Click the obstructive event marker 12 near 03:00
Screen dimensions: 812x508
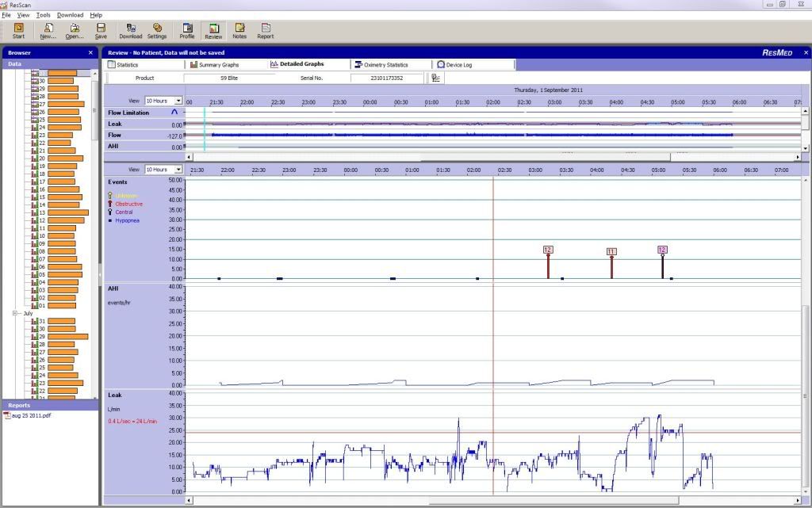tap(548, 250)
